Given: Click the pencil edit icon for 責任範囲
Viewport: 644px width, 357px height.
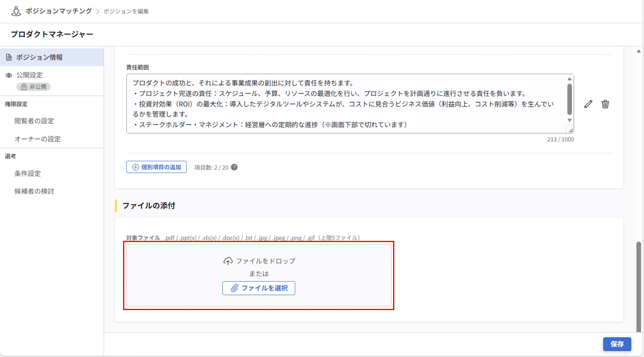Looking at the screenshot, I should pos(588,104).
